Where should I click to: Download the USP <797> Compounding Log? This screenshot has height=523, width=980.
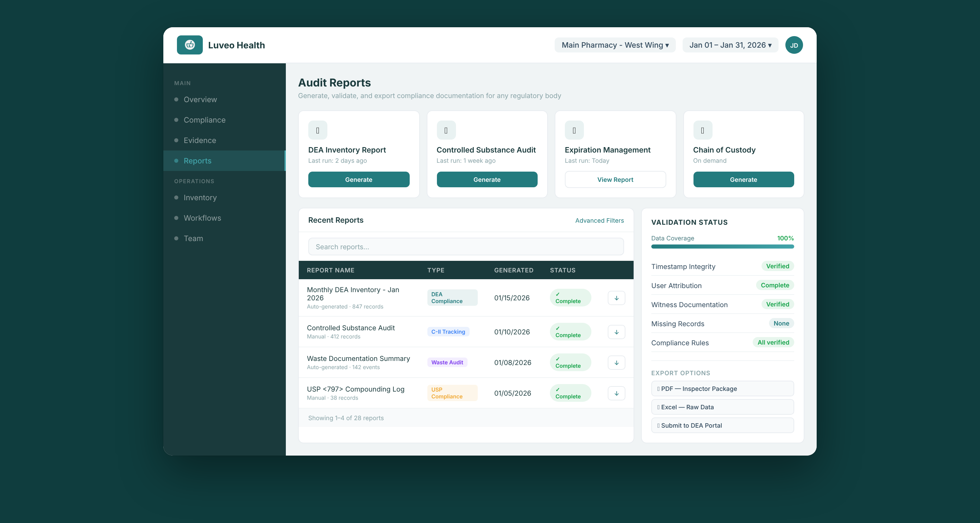616,393
